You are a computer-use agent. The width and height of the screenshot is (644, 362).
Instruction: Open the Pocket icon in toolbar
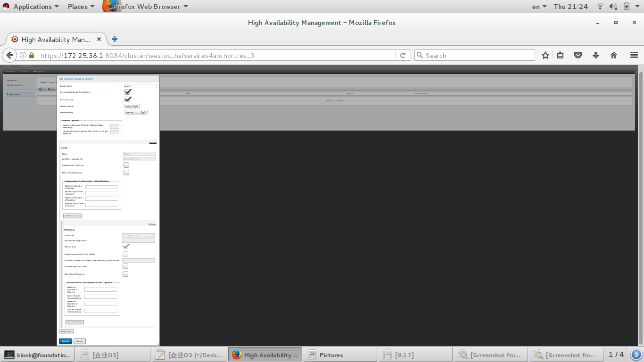coord(578,55)
